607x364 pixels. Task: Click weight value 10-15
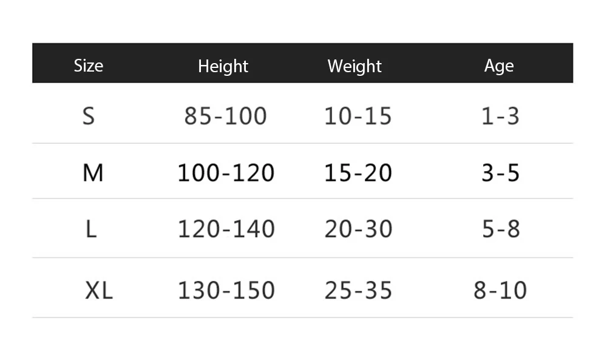[x=358, y=115]
